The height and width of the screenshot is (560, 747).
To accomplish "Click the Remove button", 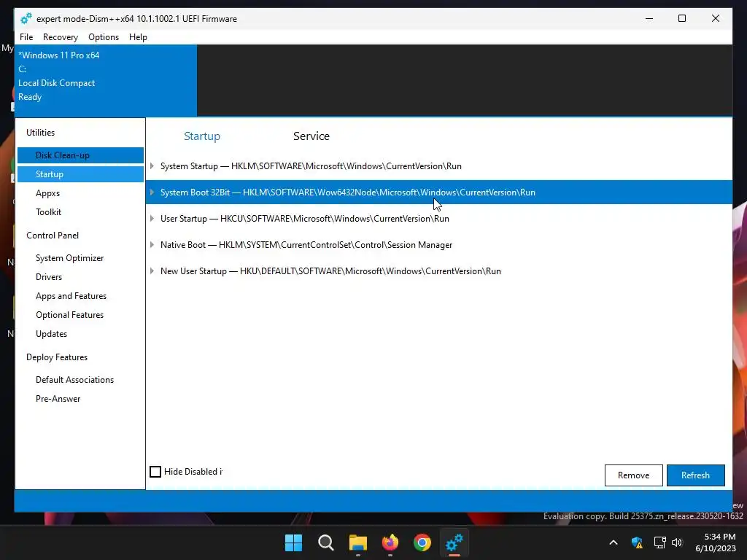I will (x=634, y=475).
